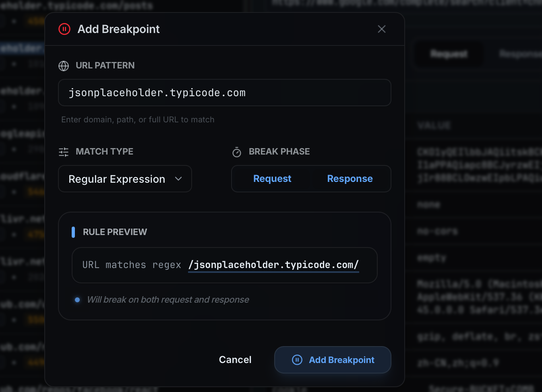This screenshot has height=392, width=542.
Task: Click the Cancel button
Action: point(235,360)
